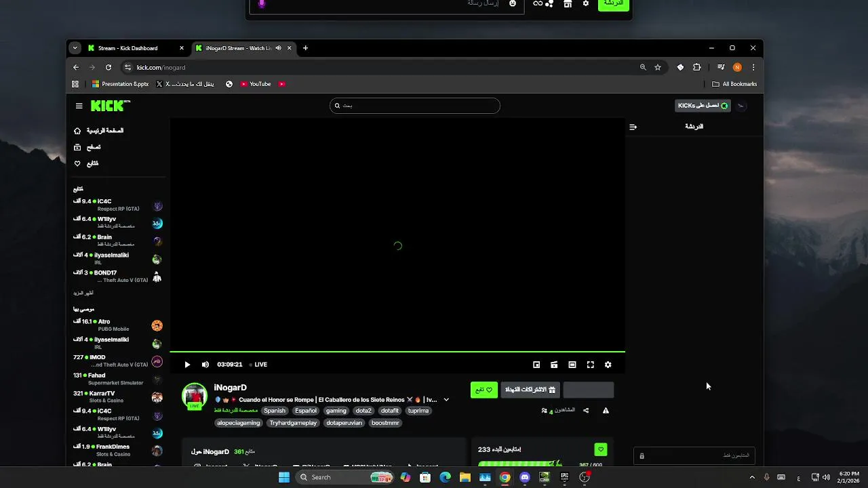Screen dimensions: 868x488
Task: Open the following sidebar item with heart
Action: point(86,163)
